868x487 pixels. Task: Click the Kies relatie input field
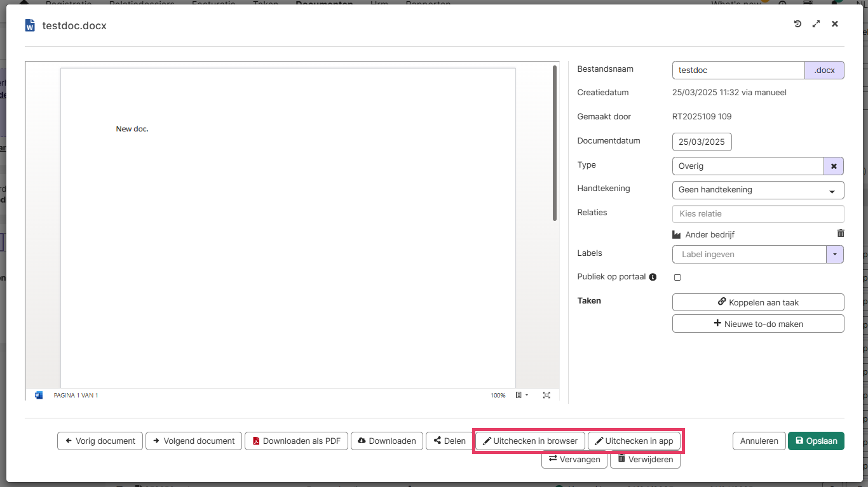tap(757, 214)
